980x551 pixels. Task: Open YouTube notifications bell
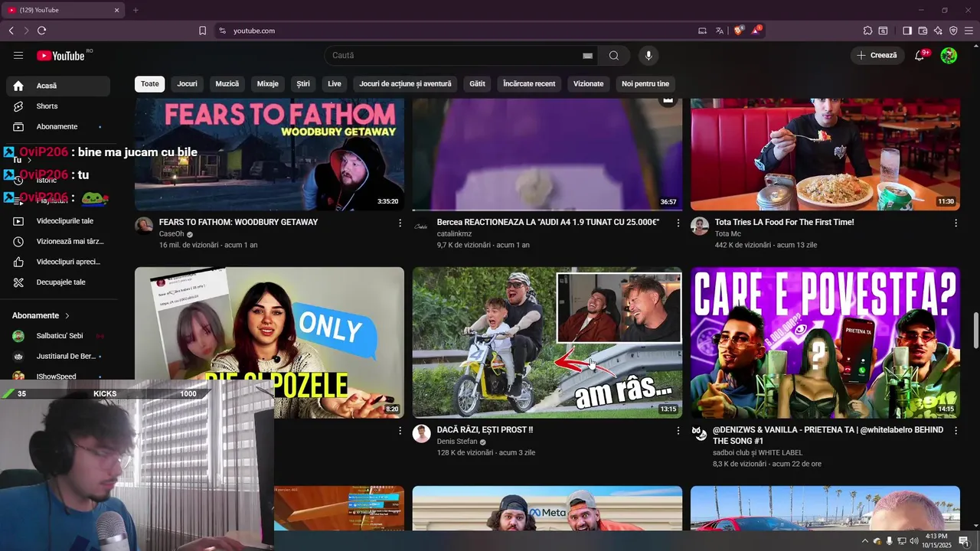tap(920, 55)
